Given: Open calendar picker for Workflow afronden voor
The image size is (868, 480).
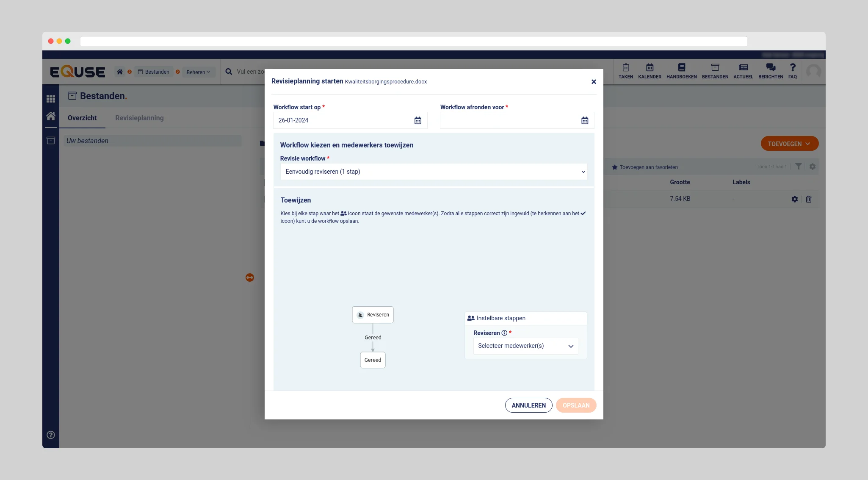Looking at the screenshot, I should pos(584,121).
